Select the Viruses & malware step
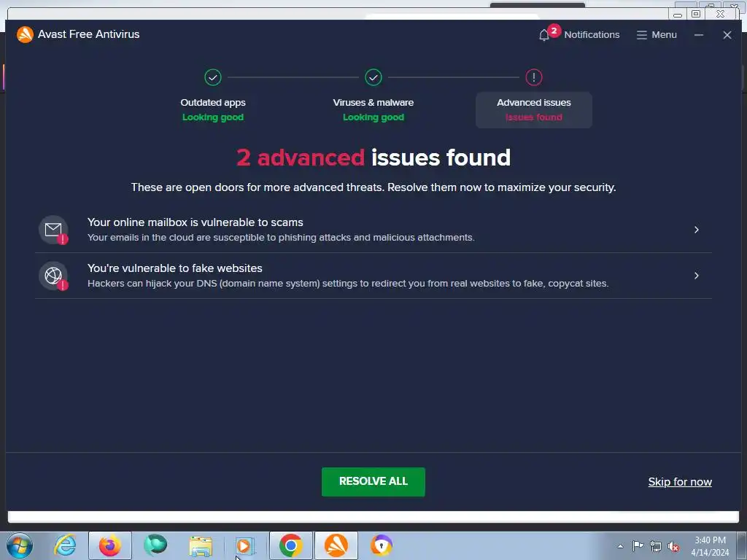This screenshot has height=560, width=747. [373, 109]
